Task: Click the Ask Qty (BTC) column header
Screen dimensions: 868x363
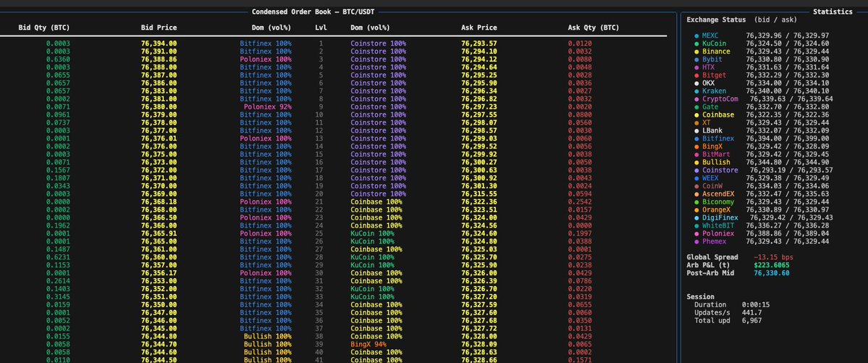Action: 594,28
